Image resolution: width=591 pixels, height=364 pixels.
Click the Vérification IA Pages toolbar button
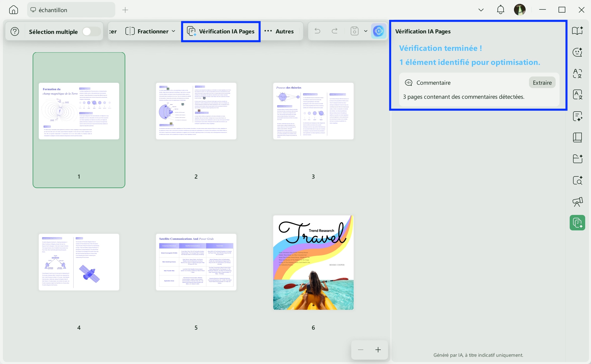click(x=221, y=31)
